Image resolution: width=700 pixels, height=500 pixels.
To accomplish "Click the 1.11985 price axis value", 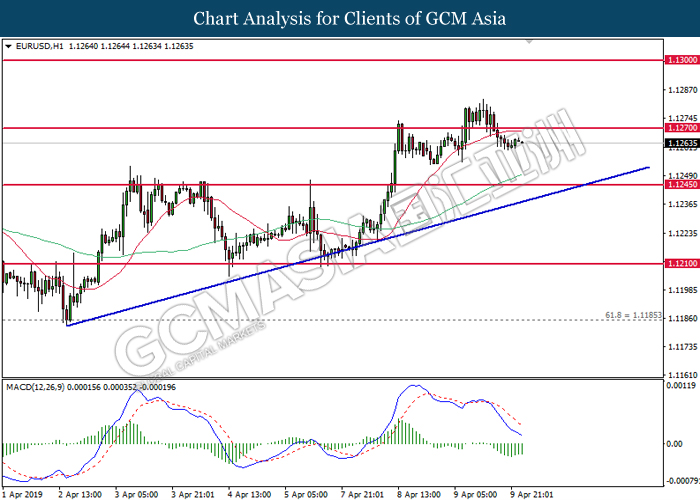I will pyautogui.click(x=683, y=290).
